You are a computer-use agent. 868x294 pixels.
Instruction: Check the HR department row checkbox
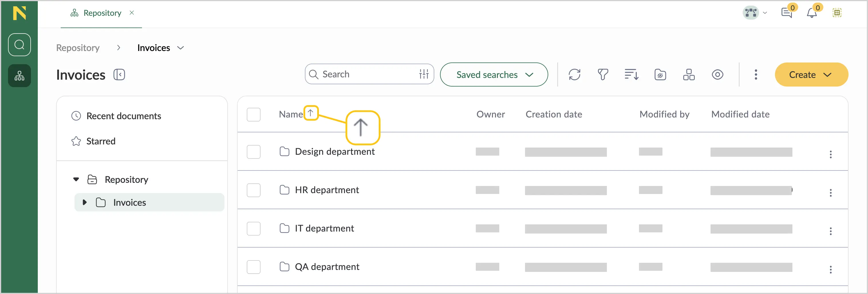pos(253,190)
